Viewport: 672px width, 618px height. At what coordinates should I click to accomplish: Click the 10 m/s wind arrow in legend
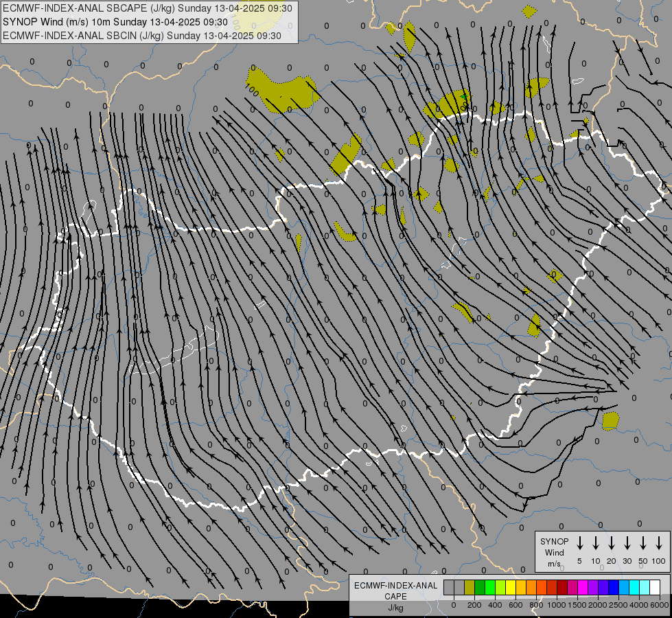pyautogui.click(x=596, y=543)
